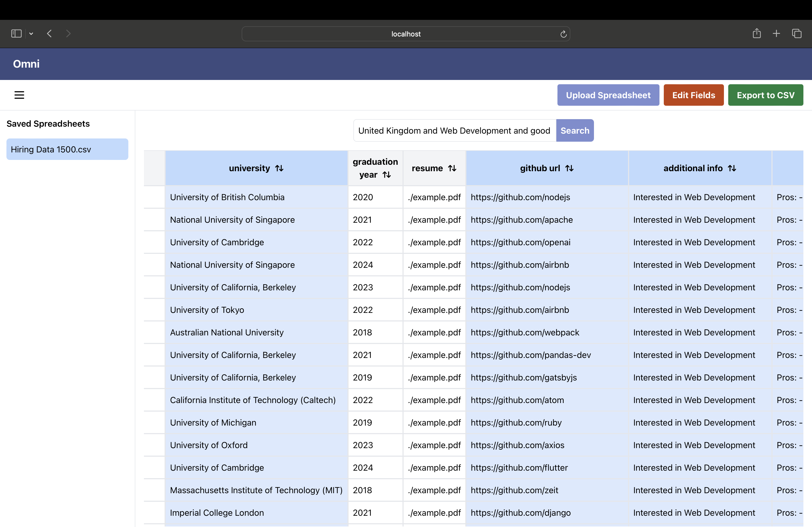Click the Safari share icon
The image size is (812, 527).
(756, 33)
